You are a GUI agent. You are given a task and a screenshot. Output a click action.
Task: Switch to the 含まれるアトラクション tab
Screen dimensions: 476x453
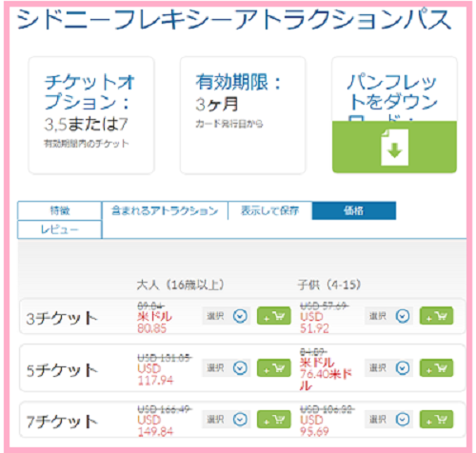(x=165, y=210)
